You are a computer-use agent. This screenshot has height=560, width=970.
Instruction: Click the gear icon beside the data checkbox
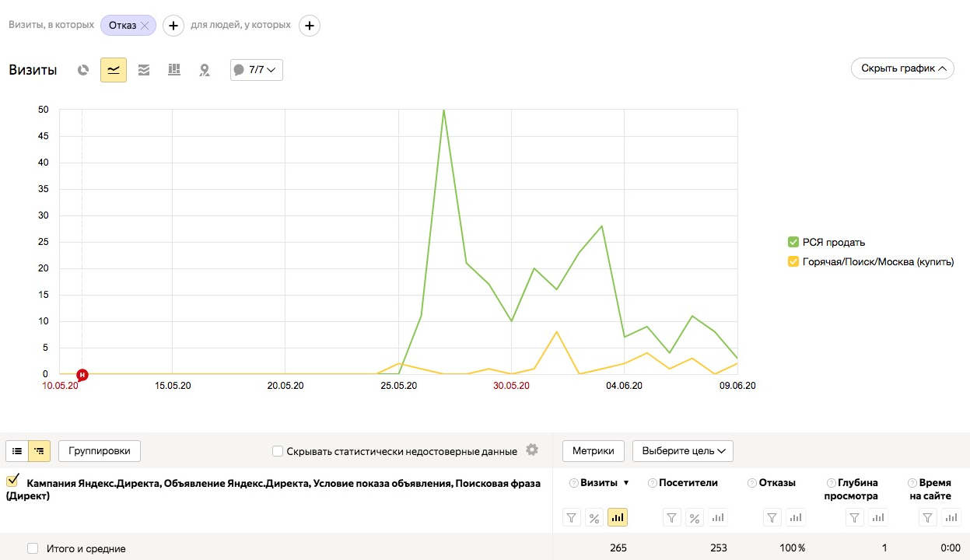[x=532, y=450]
